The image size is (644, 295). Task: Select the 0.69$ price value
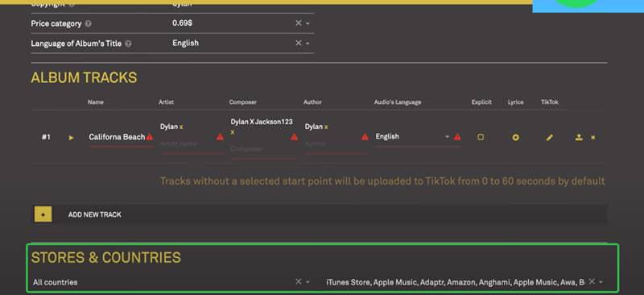[182, 23]
